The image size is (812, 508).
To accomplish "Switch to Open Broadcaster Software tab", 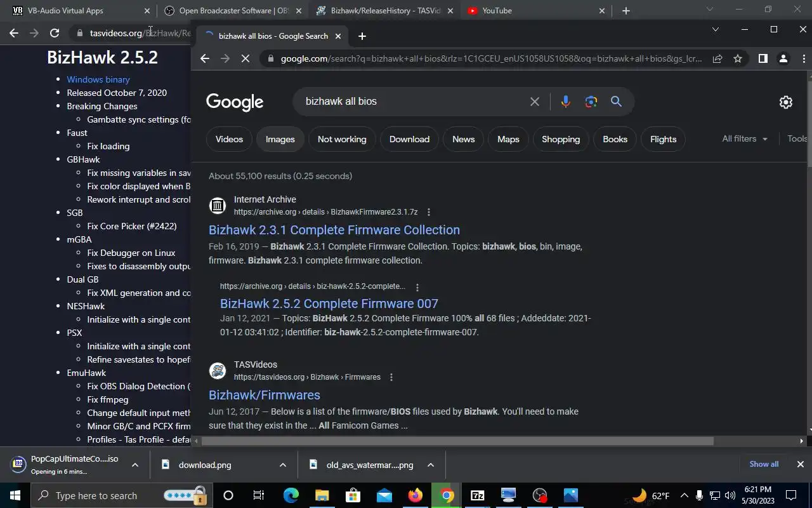I will pyautogui.click(x=232, y=11).
